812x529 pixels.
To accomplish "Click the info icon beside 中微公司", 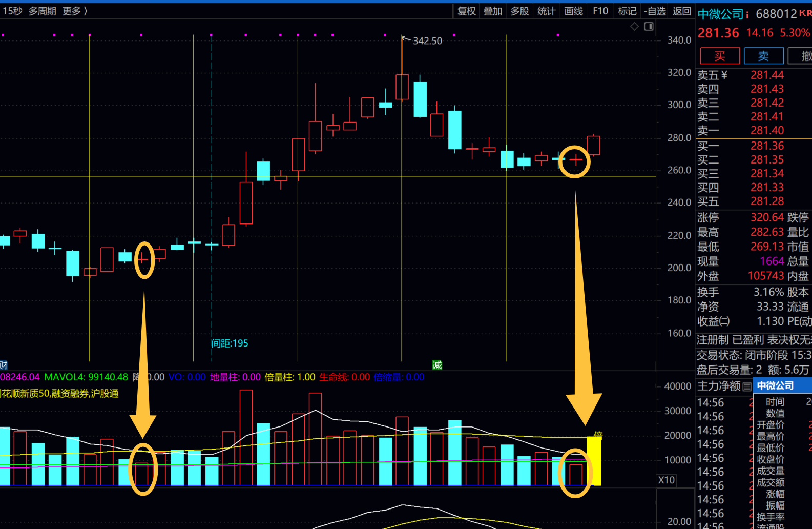I will coord(747,14).
